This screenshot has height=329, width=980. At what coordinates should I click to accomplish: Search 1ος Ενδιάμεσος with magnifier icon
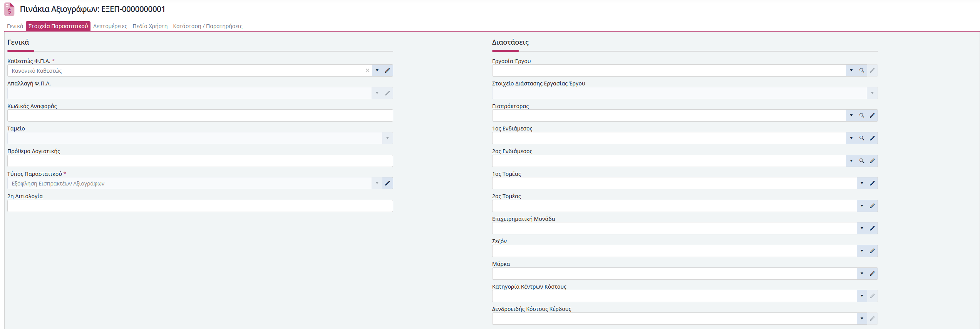pos(862,138)
